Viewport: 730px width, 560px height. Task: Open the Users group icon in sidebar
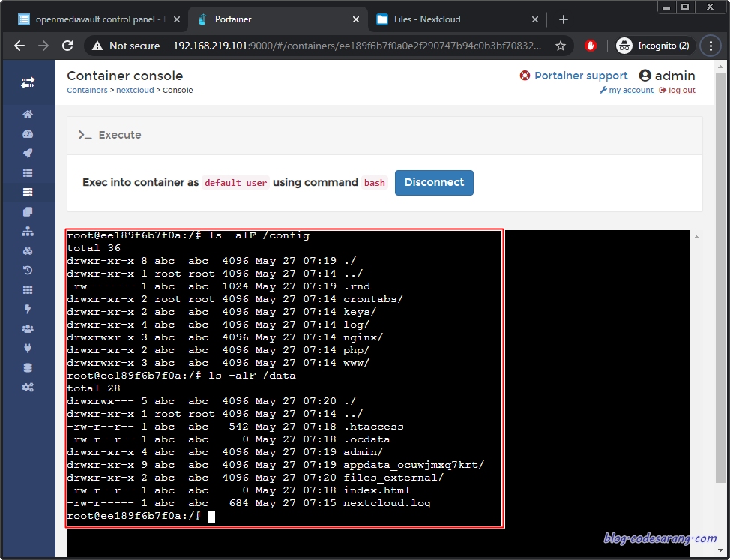click(28, 328)
